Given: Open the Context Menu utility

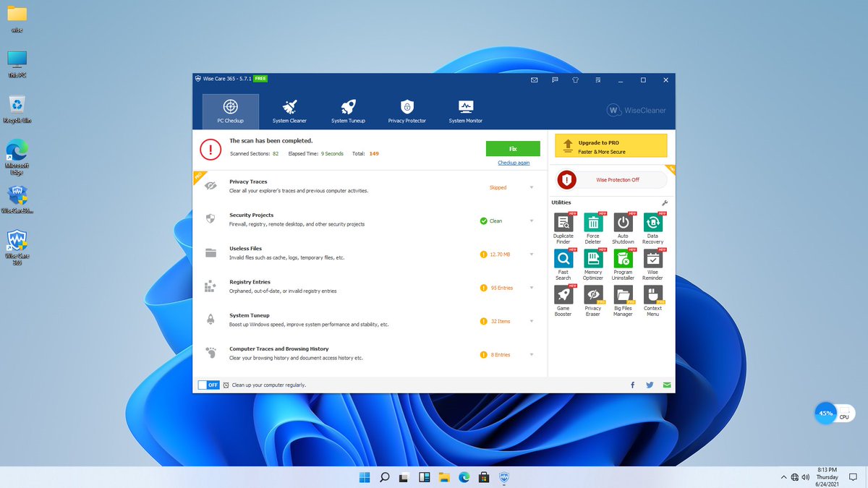Looking at the screenshot, I should click(652, 301).
